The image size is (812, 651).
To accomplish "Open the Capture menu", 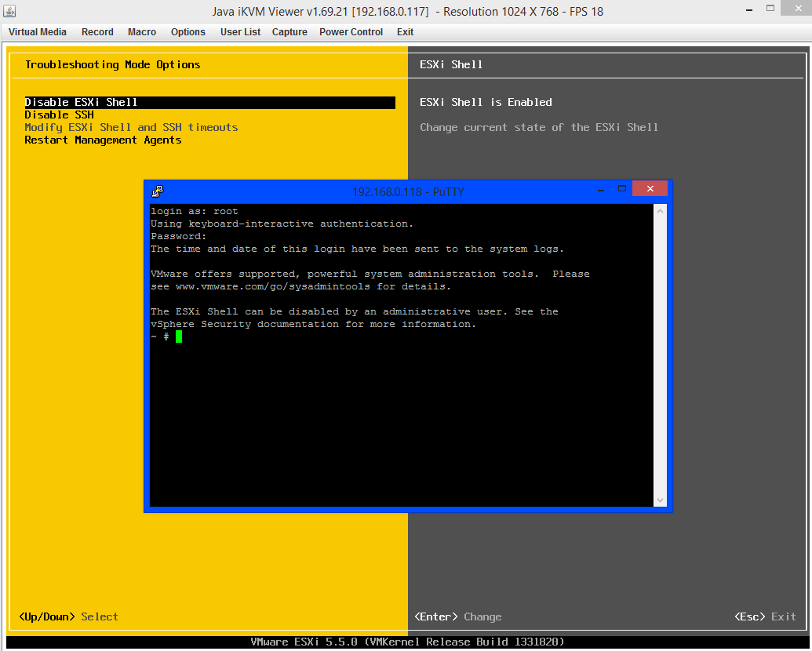I will [289, 32].
